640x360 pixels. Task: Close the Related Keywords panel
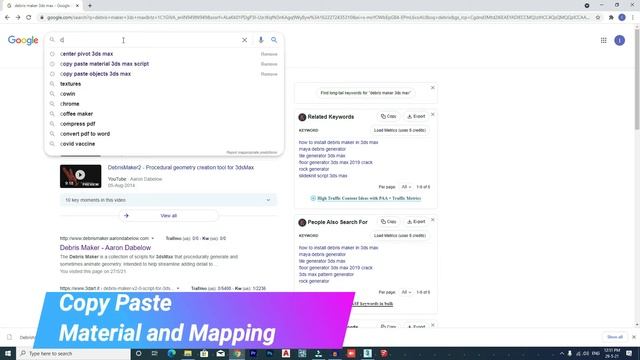pyautogui.click(x=433, y=115)
